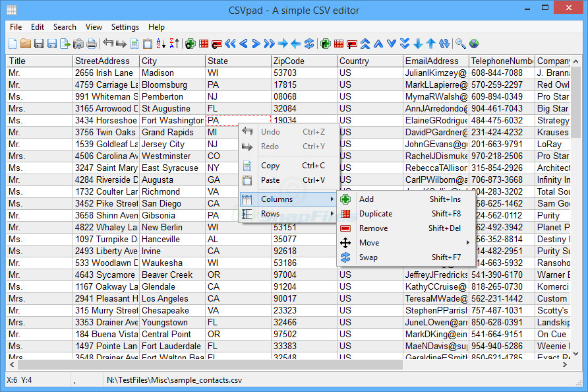Open the Settings menu
The width and height of the screenshot is (588, 392).
pyautogui.click(x=125, y=27)
